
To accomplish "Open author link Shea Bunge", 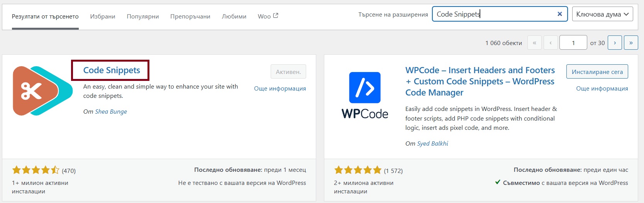I will point(111,111).
